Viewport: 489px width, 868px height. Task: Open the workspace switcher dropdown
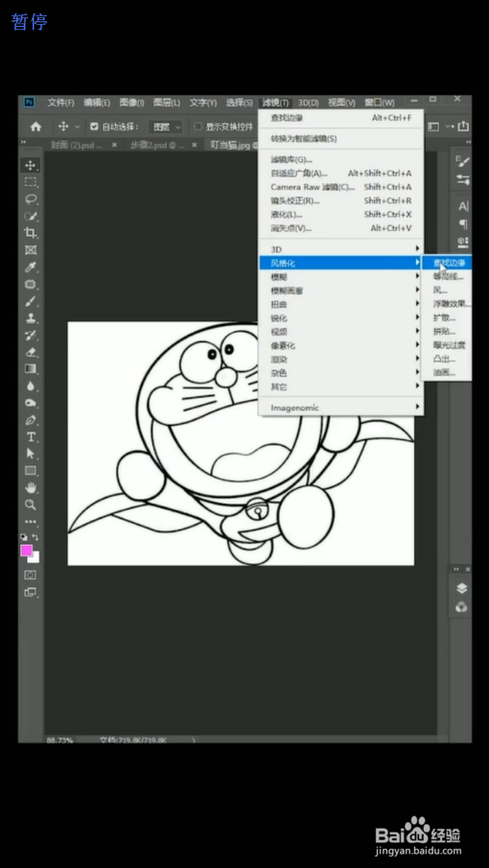[438, 127]
